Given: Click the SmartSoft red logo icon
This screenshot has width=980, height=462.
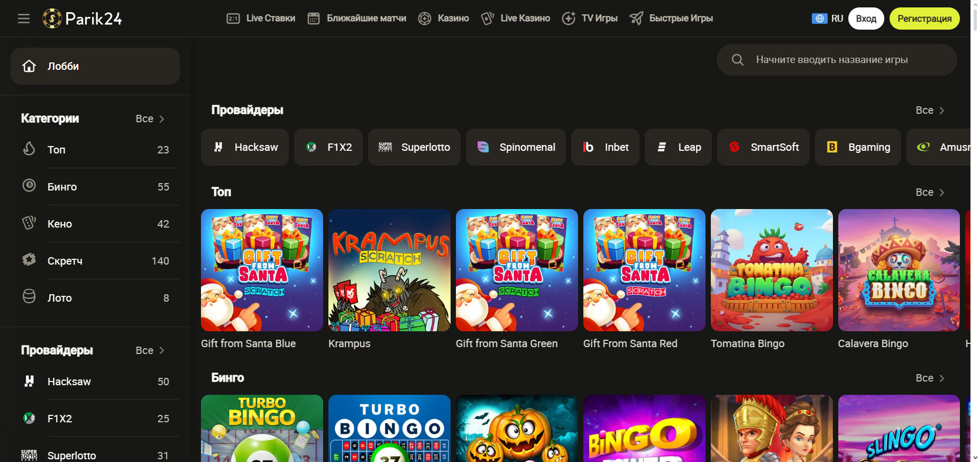Looking at the screenshot, I should coord(734,147).
